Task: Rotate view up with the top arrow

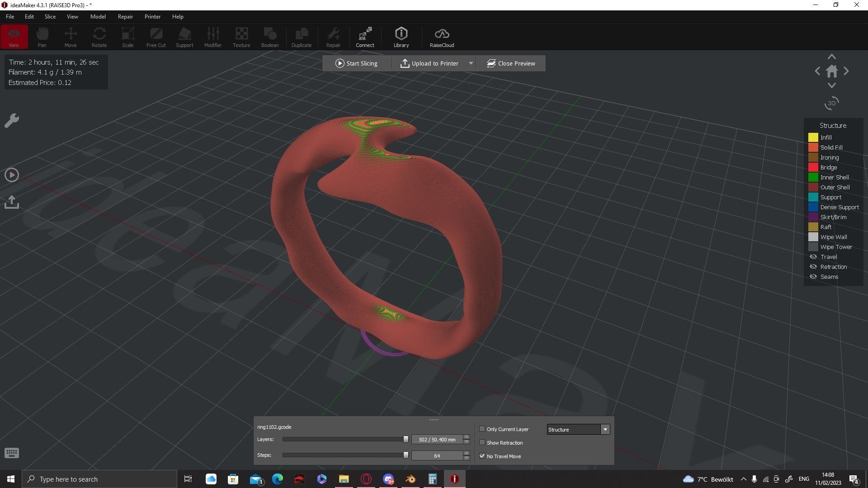Action: pyautogui.click(x=832, y=57)
